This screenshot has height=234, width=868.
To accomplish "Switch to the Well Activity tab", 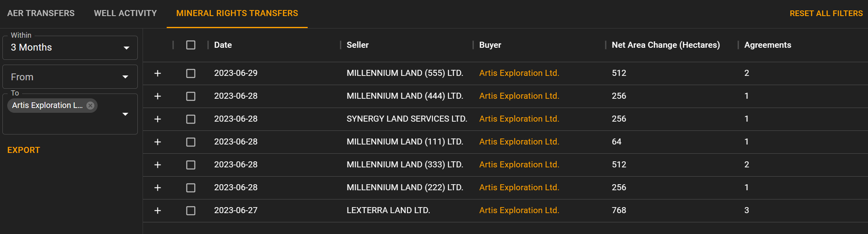I will click(x=125, y=13).
